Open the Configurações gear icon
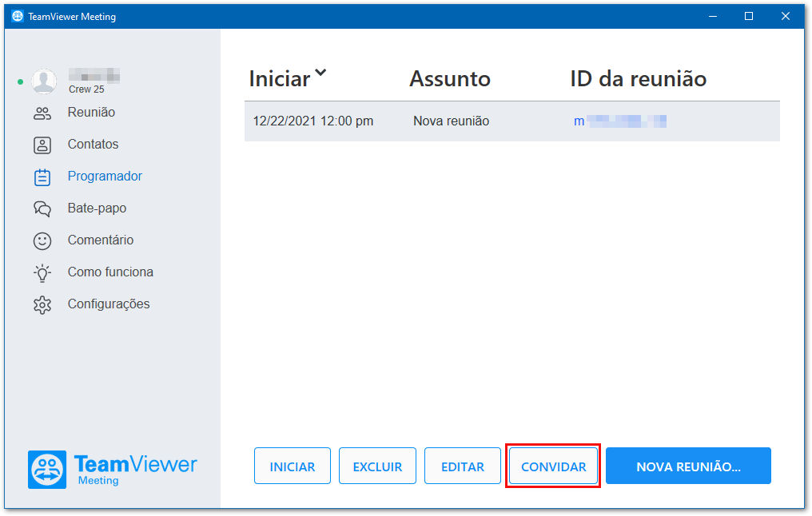 tap(42, 305)
